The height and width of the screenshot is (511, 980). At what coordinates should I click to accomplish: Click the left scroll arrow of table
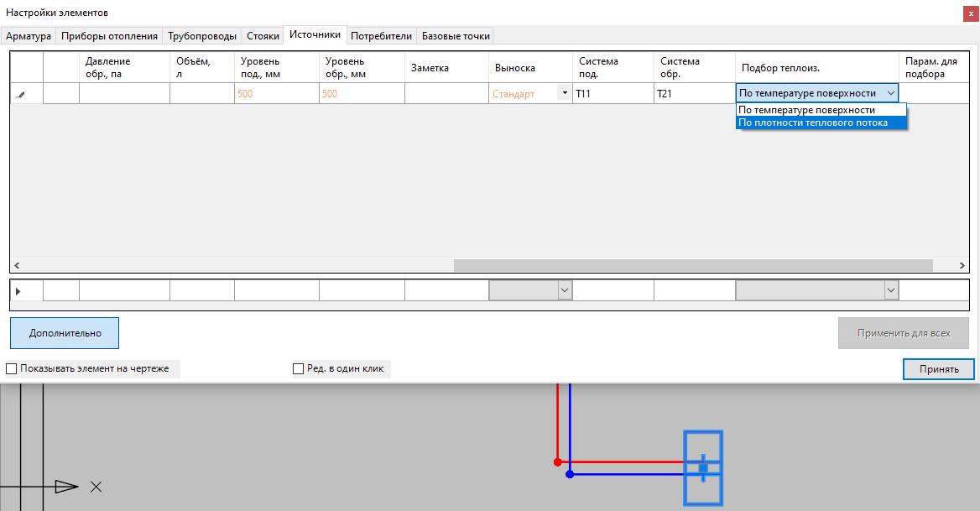18,266
